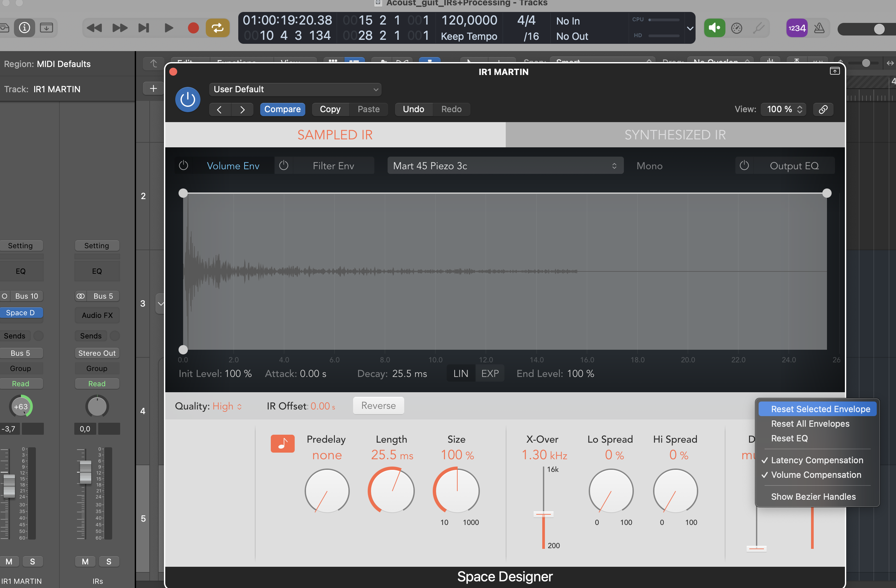This screenshot has width=896, height=588.
Task: Choose Reset All Envelopes menu item
Action: tap(810, 423)
